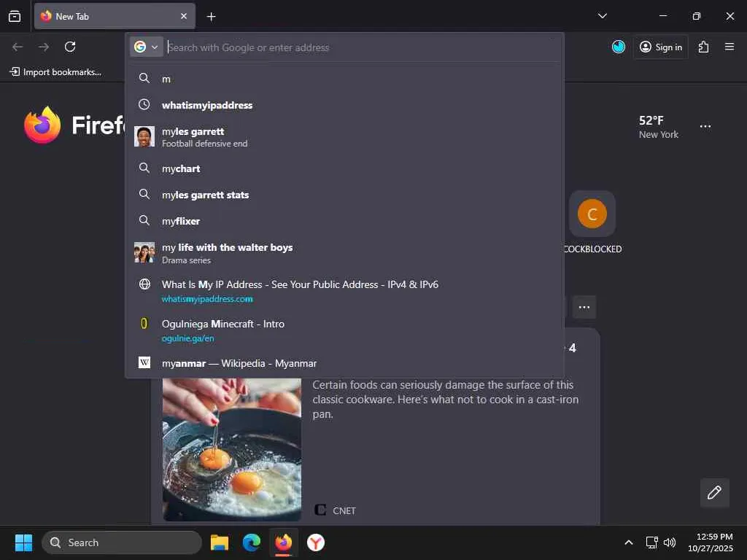Choose the mychart suggestion
This screenshot has height=560, width=747.
tap(344, 168)
